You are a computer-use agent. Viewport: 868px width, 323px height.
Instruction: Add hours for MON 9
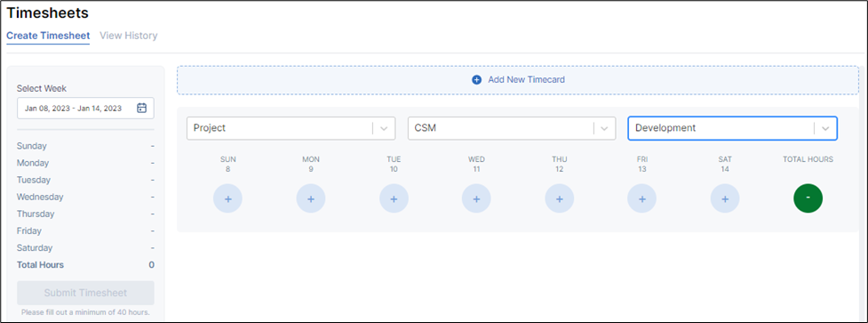pyautogui.click(x=311, y=199)
